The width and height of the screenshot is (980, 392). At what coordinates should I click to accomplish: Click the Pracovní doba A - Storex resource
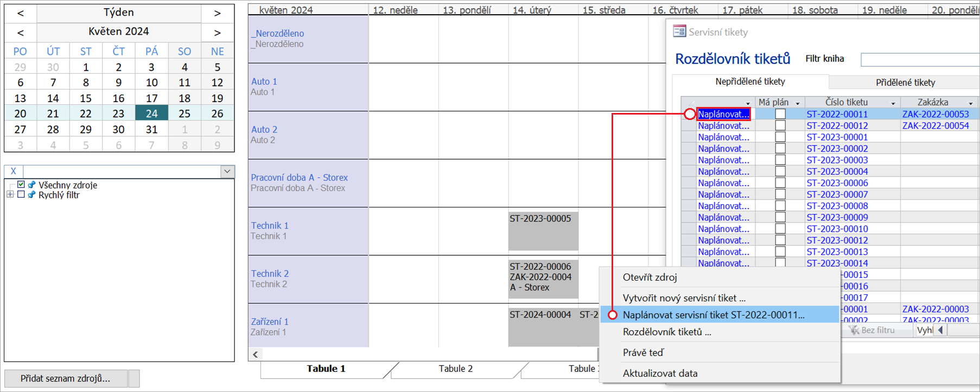click(x=308, y=183)
